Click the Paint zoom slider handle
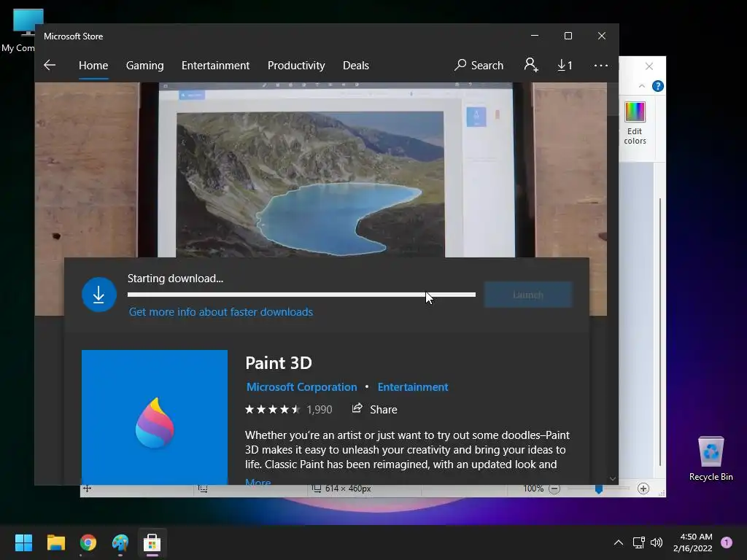747x560 pixels. (599, 489)
